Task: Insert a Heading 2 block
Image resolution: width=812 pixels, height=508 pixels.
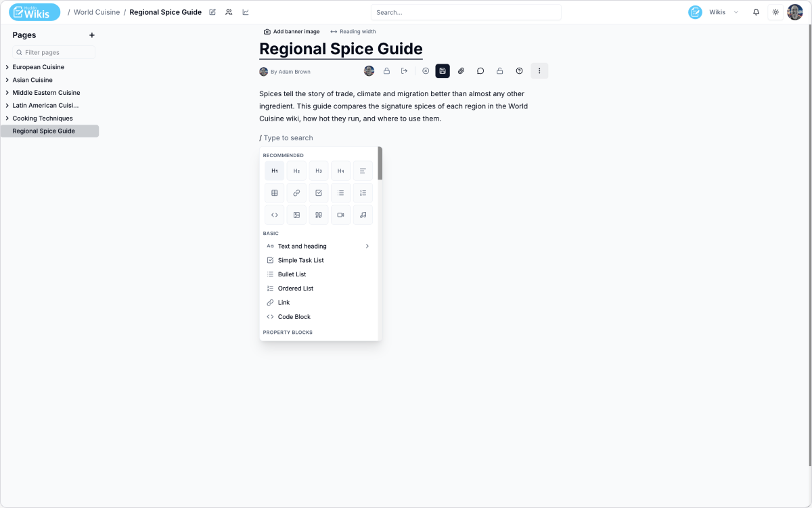Action: click(x=296, y=171)
